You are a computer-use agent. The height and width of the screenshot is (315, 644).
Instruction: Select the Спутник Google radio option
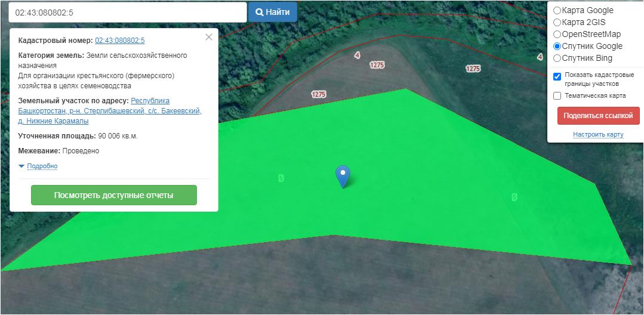click(557, 46)
